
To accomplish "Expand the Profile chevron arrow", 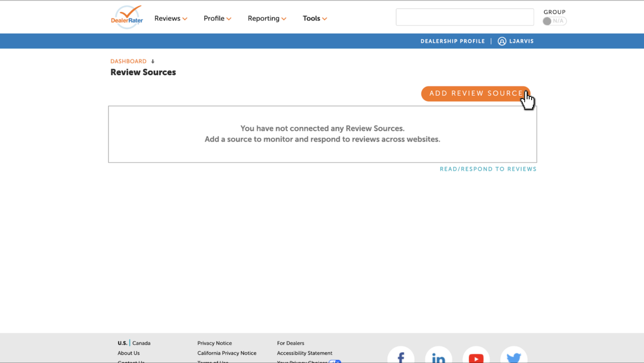I will 229,19.
